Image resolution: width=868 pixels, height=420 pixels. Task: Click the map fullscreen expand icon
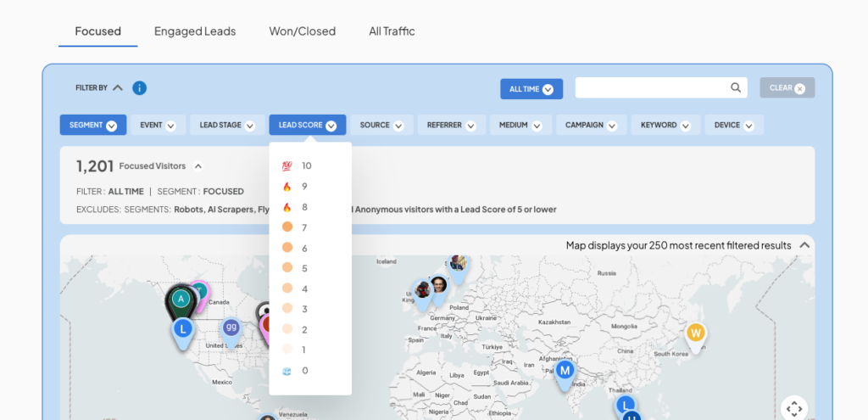pyautogui.click(x=793, y=409)
